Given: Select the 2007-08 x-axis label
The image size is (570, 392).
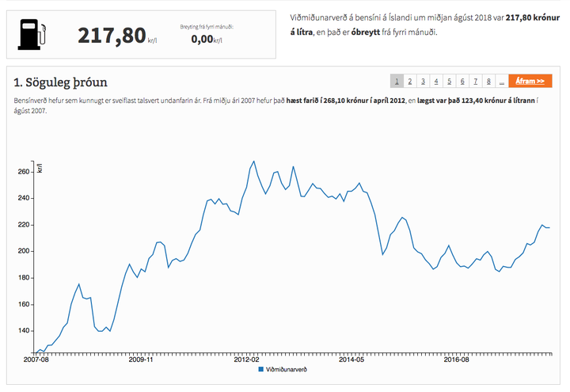Looking at the screenshot, I should pyautogui.click(x=36, y=359).
